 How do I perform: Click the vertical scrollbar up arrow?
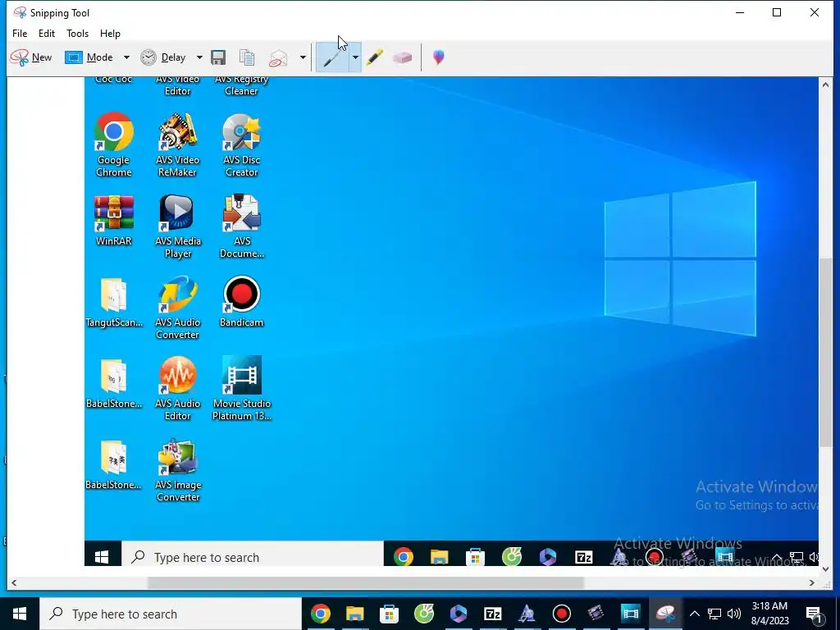pyautogui.click(x=825, y=84)
